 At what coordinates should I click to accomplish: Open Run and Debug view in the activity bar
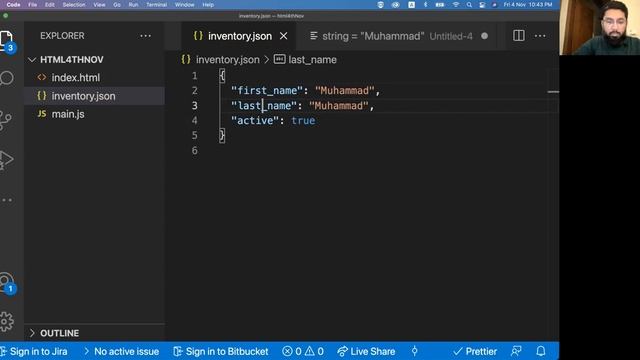7,159
